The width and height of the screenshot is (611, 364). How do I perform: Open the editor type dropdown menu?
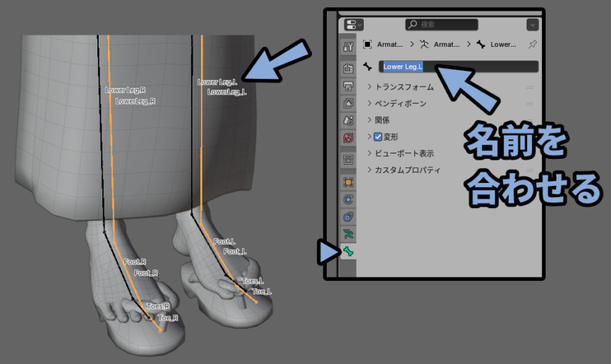353,25
